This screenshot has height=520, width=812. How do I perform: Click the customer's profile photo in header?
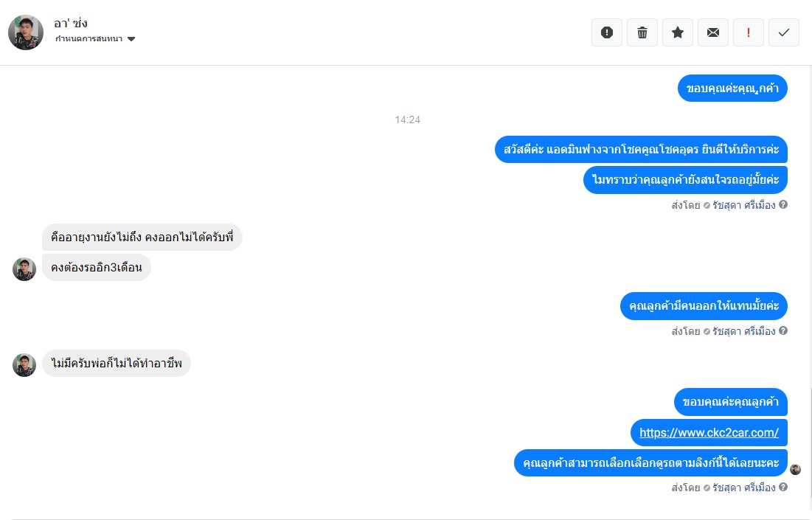(x=26, y=32)
